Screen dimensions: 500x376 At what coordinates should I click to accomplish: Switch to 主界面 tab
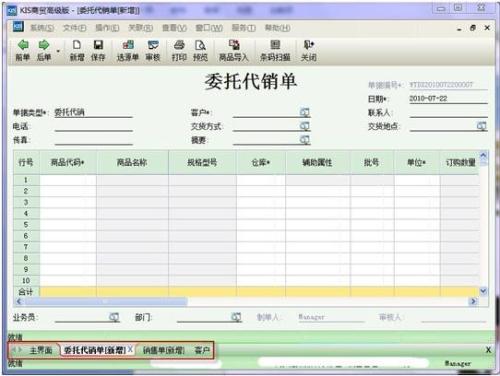pos(41,350)
